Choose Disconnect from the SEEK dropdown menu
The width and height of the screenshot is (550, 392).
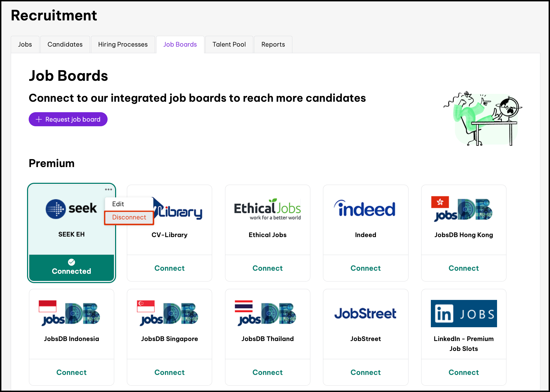(x=129, y=218)
